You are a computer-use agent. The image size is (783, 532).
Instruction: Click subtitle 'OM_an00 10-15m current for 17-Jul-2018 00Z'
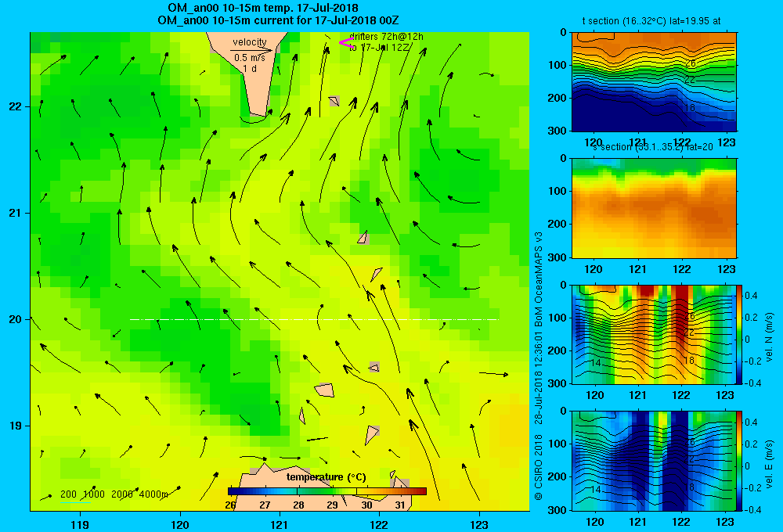pos(278,20)
